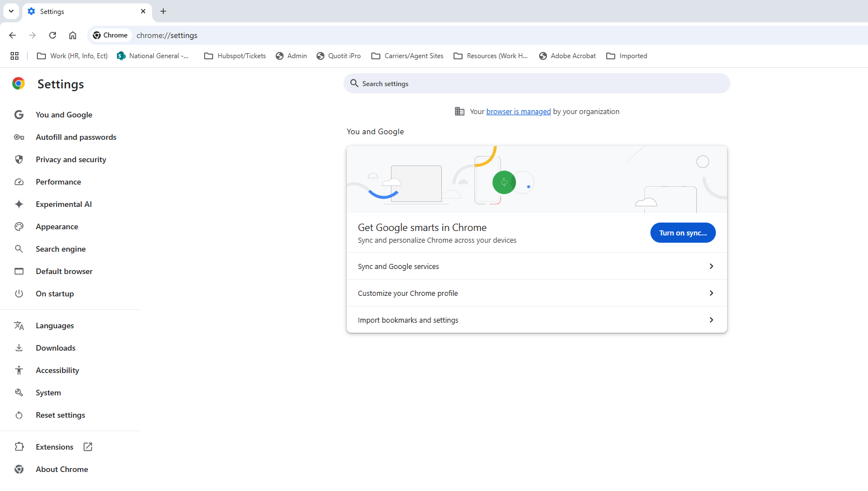
Task: Click the palette Appearance icon
Action: pyautogui.click(x=19, y=226)
